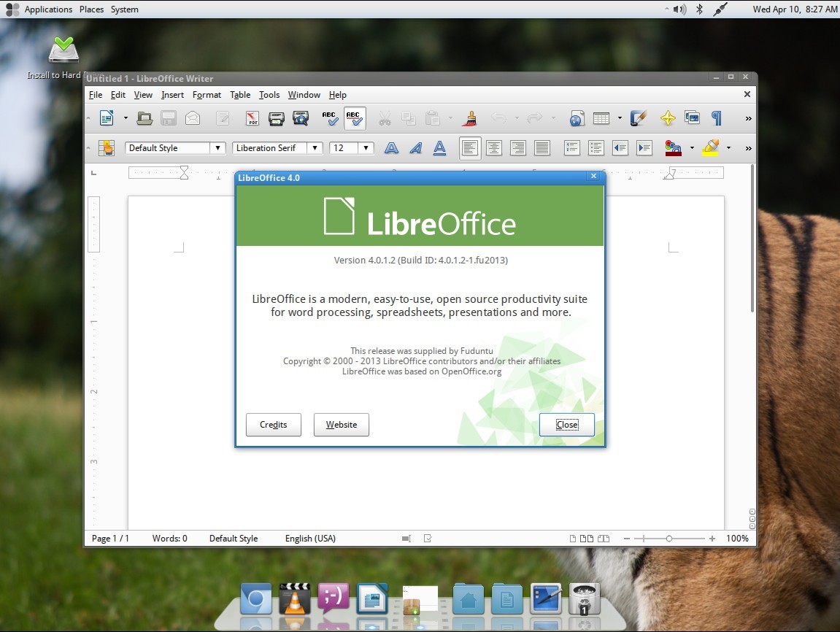The image size is (840, 632).
Task: Click the Credits button
Action: click(273, 425)
